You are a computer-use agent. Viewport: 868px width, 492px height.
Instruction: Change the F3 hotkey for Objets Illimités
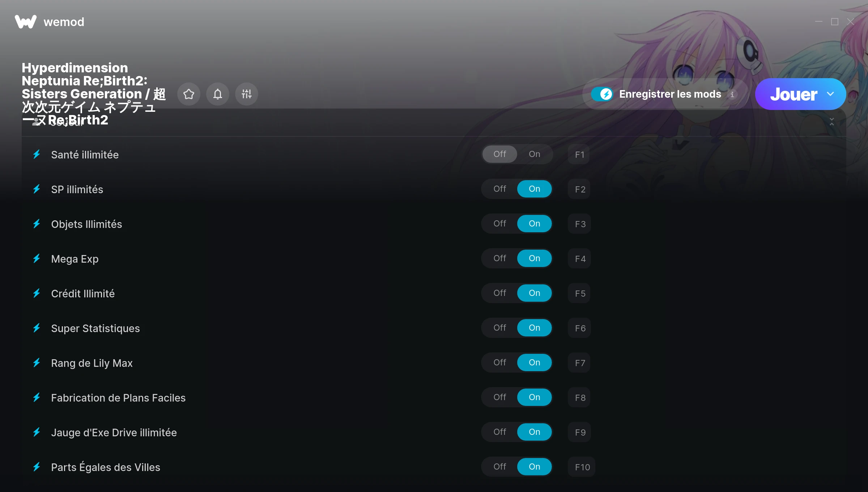580,224
